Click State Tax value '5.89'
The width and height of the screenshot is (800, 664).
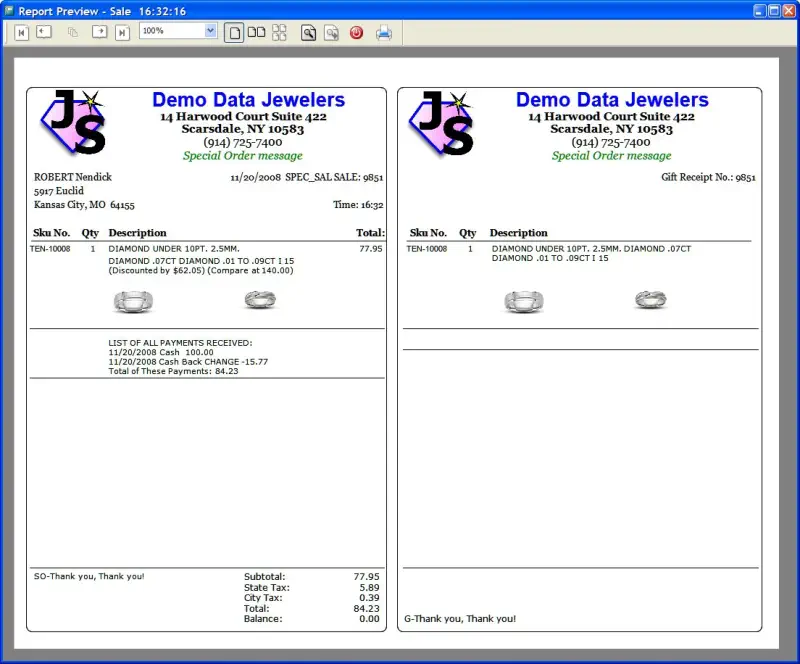coord(369,587)
